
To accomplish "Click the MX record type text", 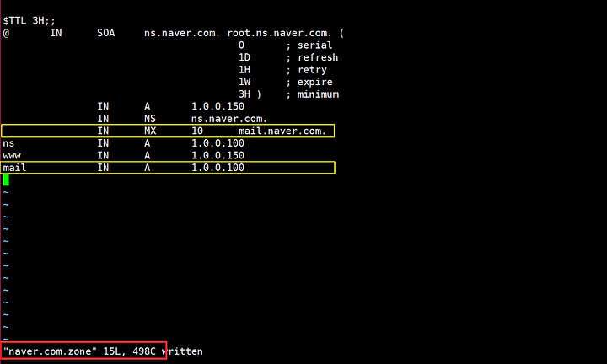I will [x=150, y=131].
